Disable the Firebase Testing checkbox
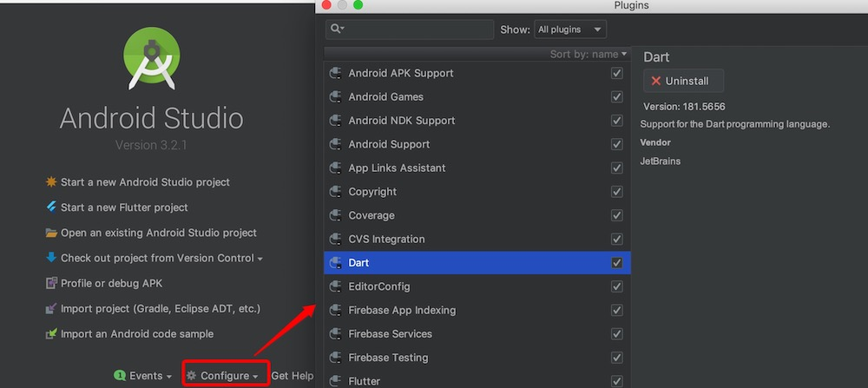 pos(616,358)
